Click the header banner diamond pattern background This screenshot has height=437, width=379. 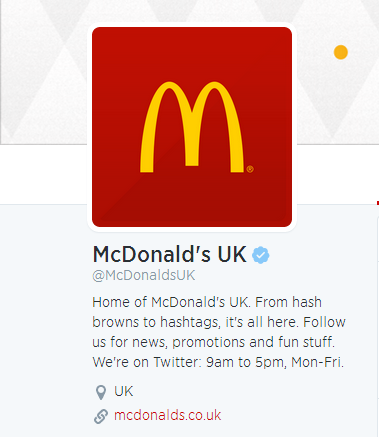[x=43, y=73]
